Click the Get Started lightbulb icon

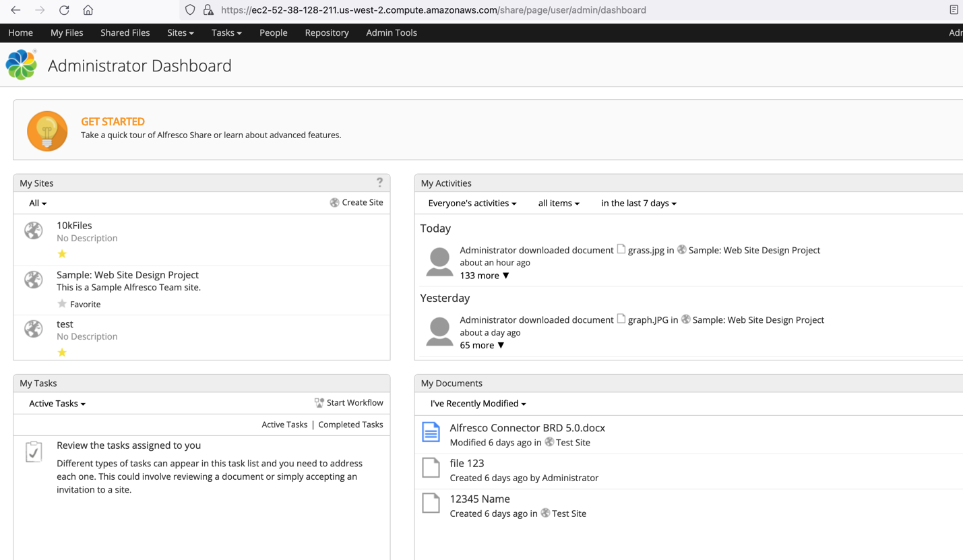[47, 131]
